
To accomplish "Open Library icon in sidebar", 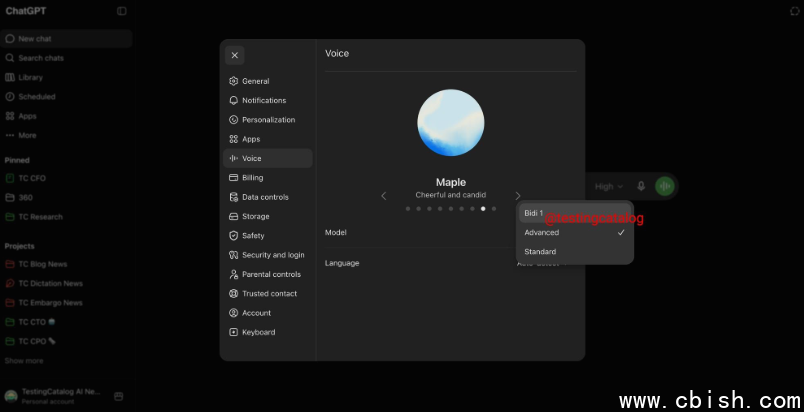I will [10, 77].
